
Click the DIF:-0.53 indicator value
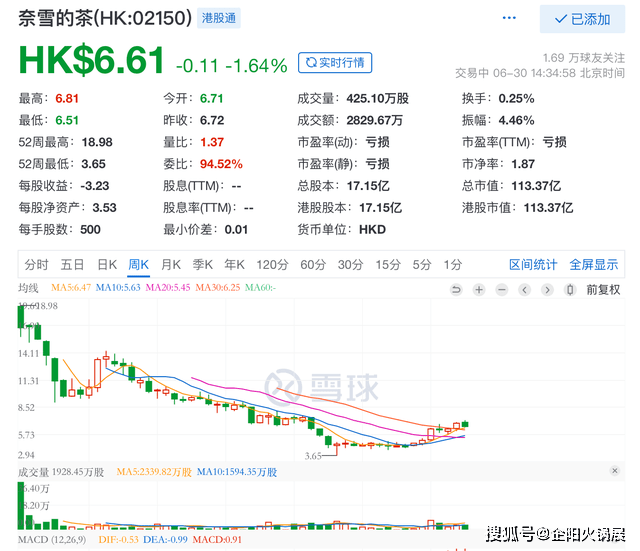click(118, 540)
